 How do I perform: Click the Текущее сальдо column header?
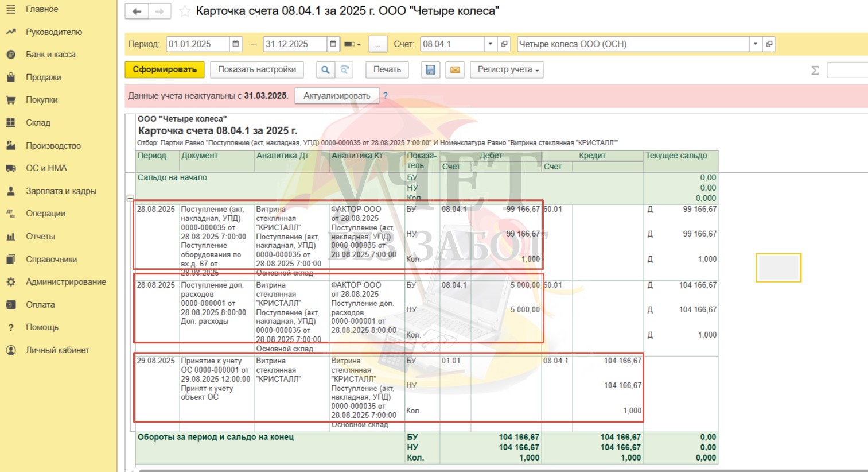click(x=680, y=161)
